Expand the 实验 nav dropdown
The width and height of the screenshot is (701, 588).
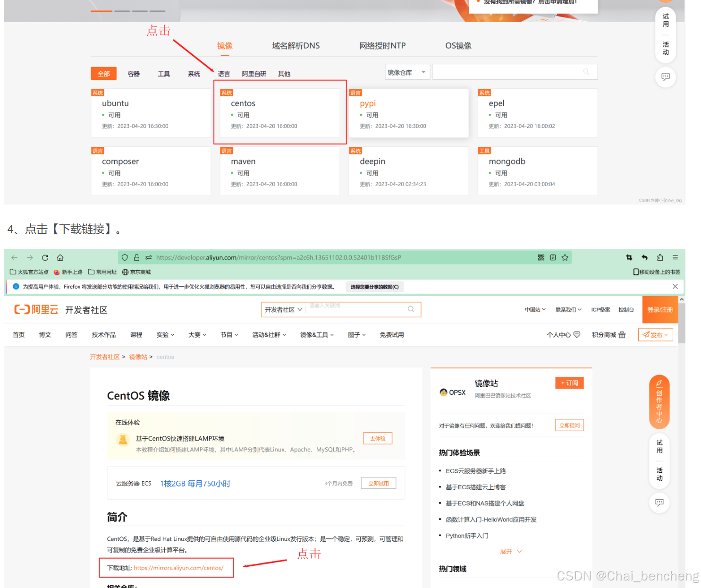point(165,335)
